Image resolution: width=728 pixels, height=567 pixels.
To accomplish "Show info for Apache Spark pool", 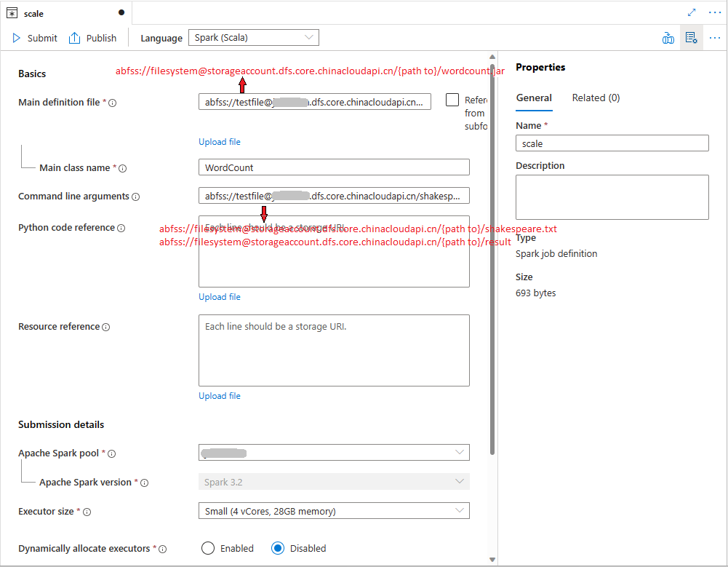I will click(112, 453).
